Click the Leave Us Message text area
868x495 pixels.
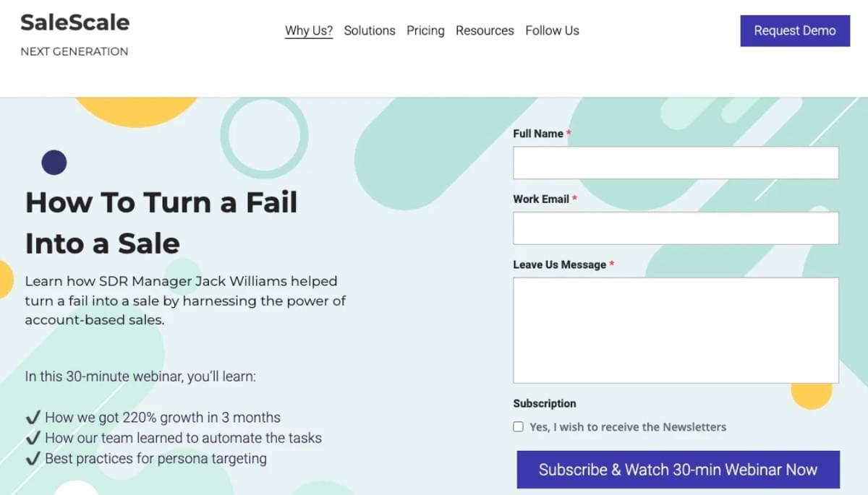676,330
